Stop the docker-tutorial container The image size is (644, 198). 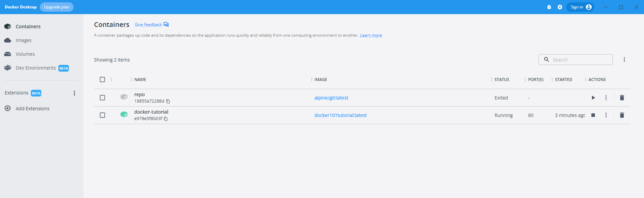tap(593, 115)
